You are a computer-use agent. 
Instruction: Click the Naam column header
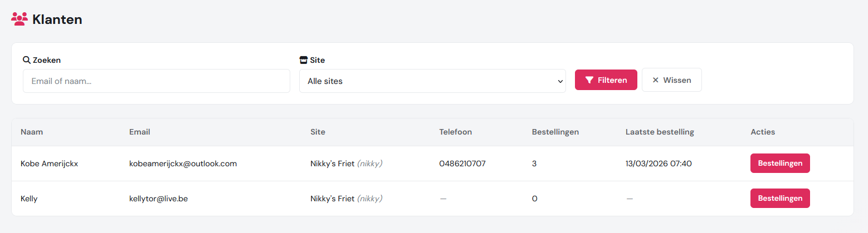[32, 132]
